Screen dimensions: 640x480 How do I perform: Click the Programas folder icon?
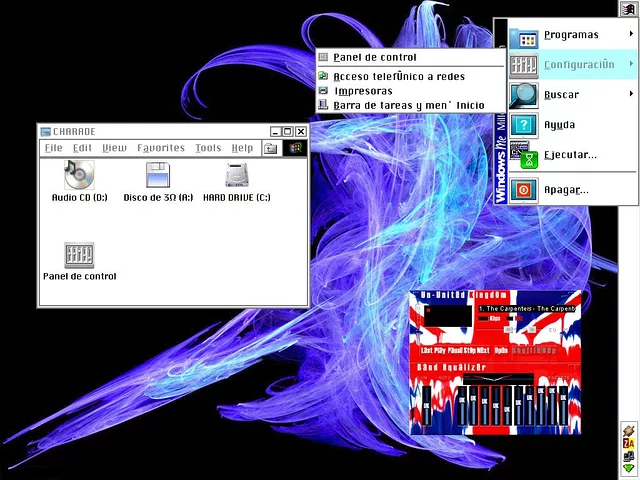click(x=524, y=38)
